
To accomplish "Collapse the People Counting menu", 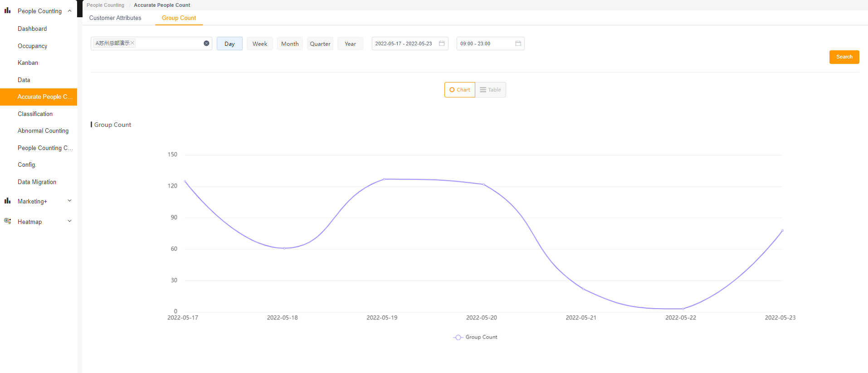I will click(69, 11).
